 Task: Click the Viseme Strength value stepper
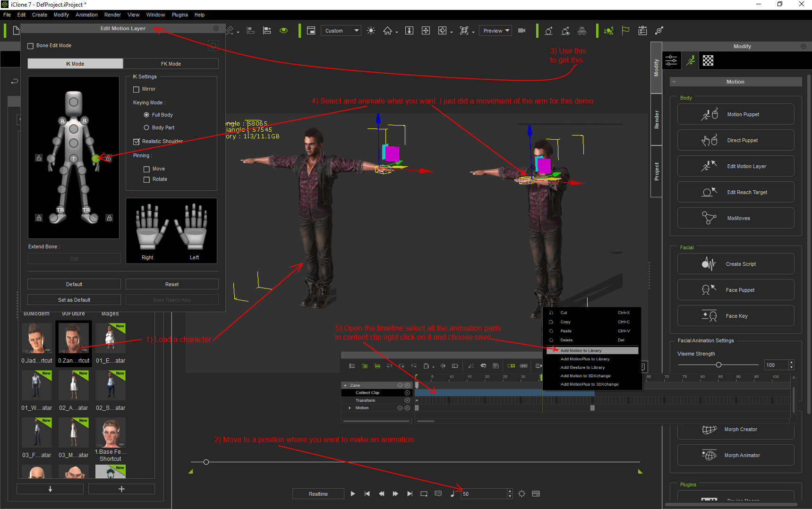click(792, 365)
